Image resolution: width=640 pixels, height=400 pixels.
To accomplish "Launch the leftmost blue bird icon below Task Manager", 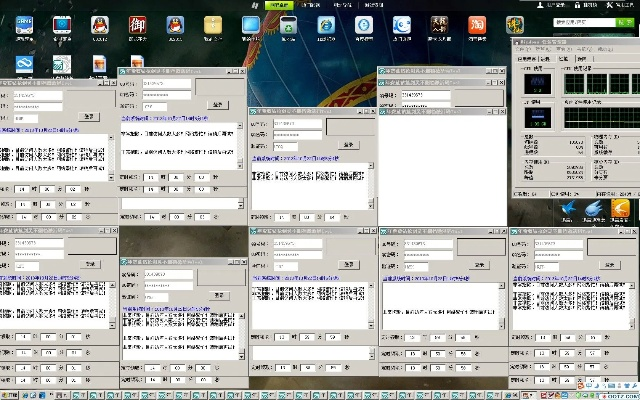I will [x=570, y=209].
